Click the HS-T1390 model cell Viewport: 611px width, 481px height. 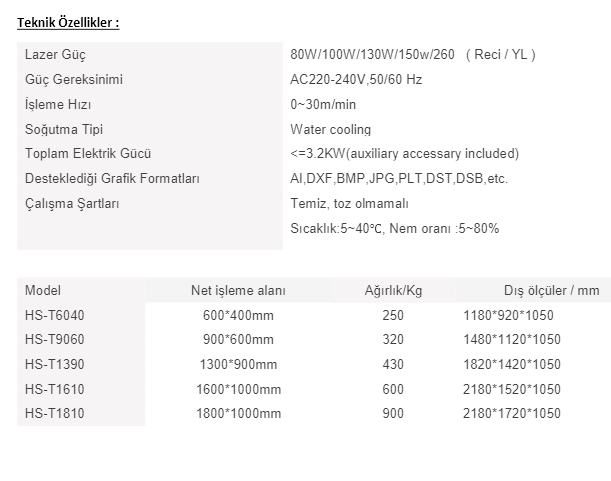(x=55, y=364)
